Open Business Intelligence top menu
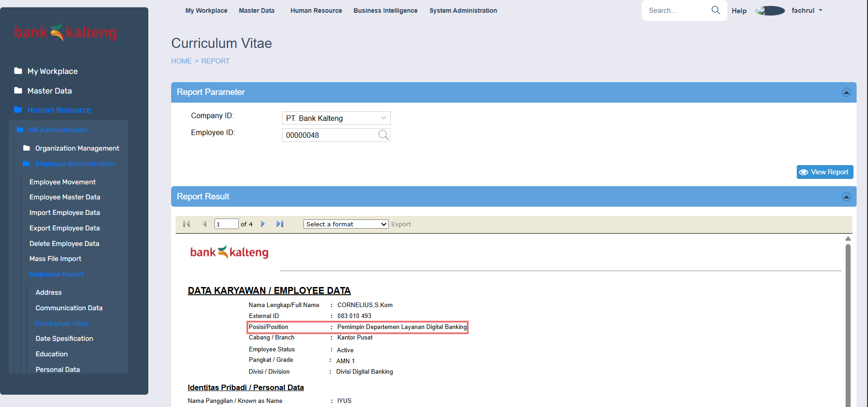 pos(385,10)
